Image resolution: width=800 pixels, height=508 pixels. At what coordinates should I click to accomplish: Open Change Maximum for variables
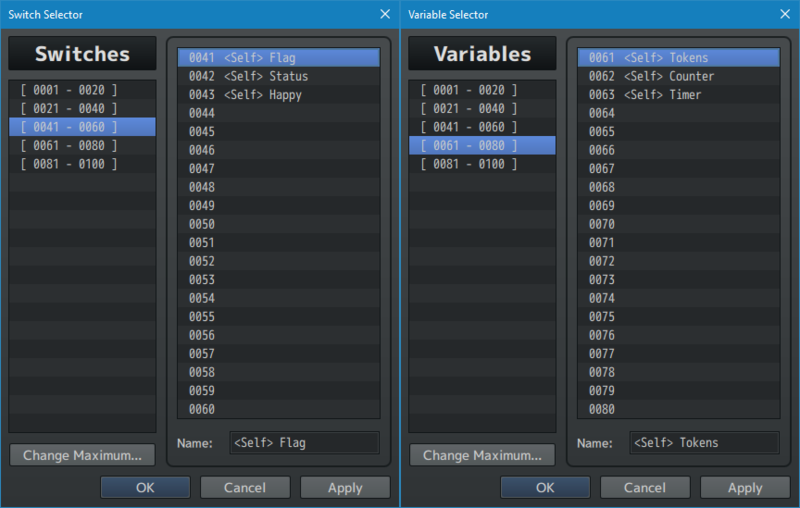point(482,455)
